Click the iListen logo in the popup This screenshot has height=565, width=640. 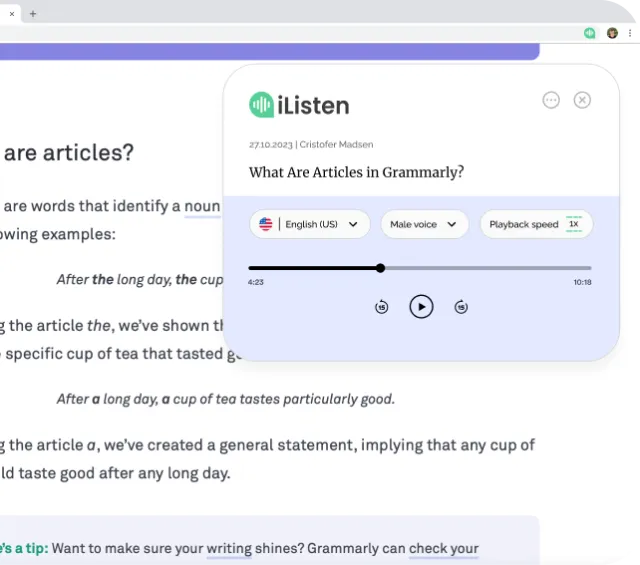299,104
